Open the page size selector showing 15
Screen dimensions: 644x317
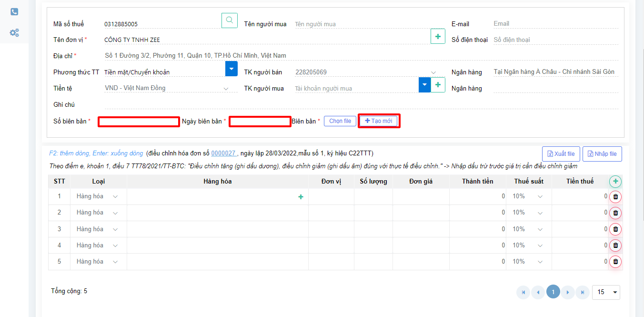pyautogui.click(x=606, y=292)
